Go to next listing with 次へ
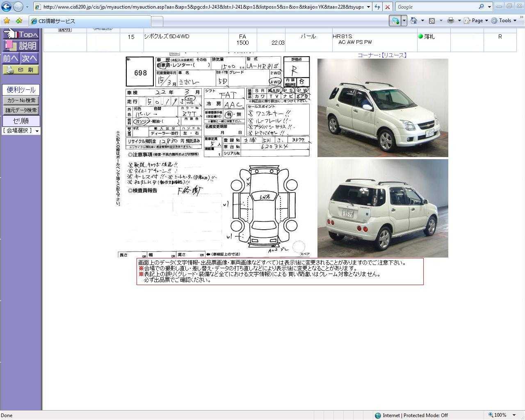This screenshot has height=420, width=525. pos(30,58)
